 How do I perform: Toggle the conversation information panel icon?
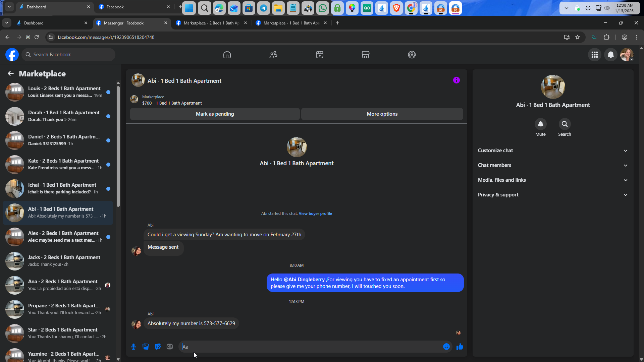coord(456,80)
